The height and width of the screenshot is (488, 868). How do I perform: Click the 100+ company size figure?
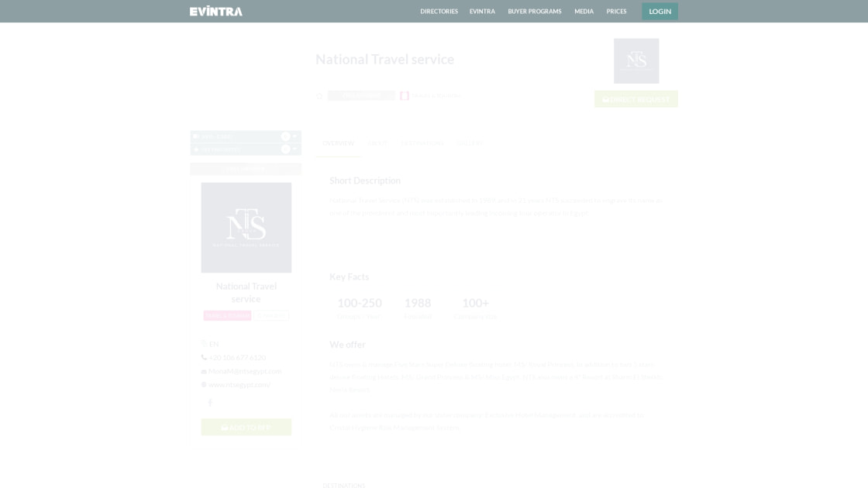(x=475, y=303)
